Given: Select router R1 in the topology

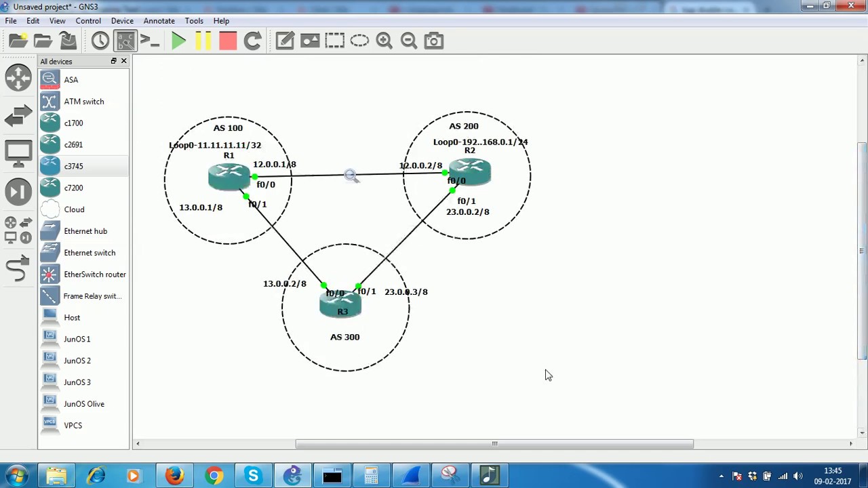Looking at the screenshot, I should pyautogui.click(x=229, y=178).
